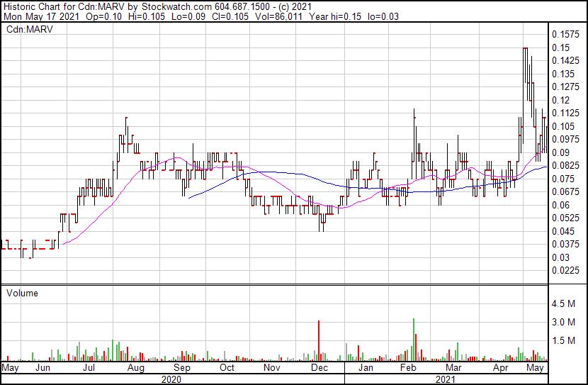Click the 0.06 price axis label
Viewport: 588px width, 385px height.
(562, 205)
